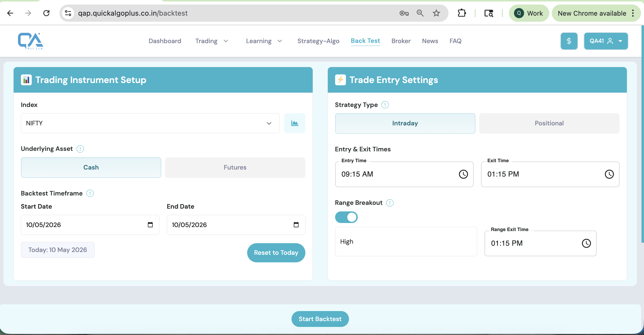644x335 pixels.
Task: Show Strategy Type info icon
Action: [385, 105]
